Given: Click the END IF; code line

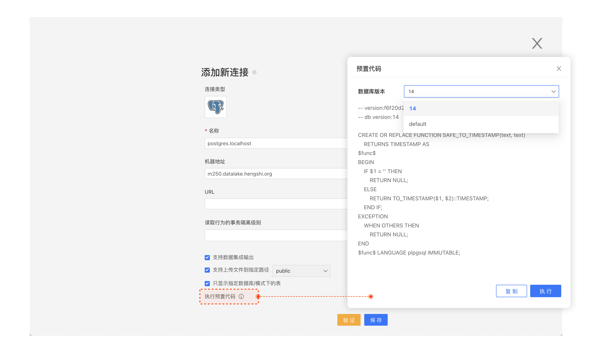Looking at the screenshot, I should [x=373, y=207].
